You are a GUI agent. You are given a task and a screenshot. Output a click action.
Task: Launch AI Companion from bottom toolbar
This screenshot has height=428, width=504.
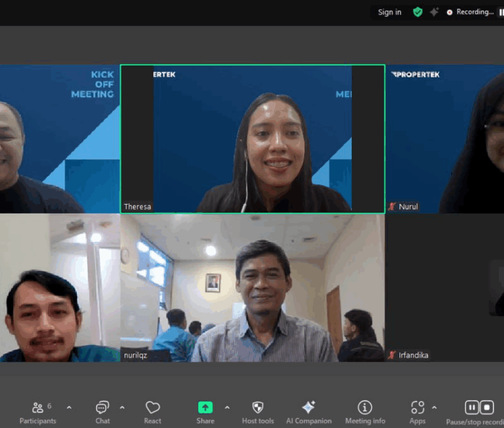[309, 412]
